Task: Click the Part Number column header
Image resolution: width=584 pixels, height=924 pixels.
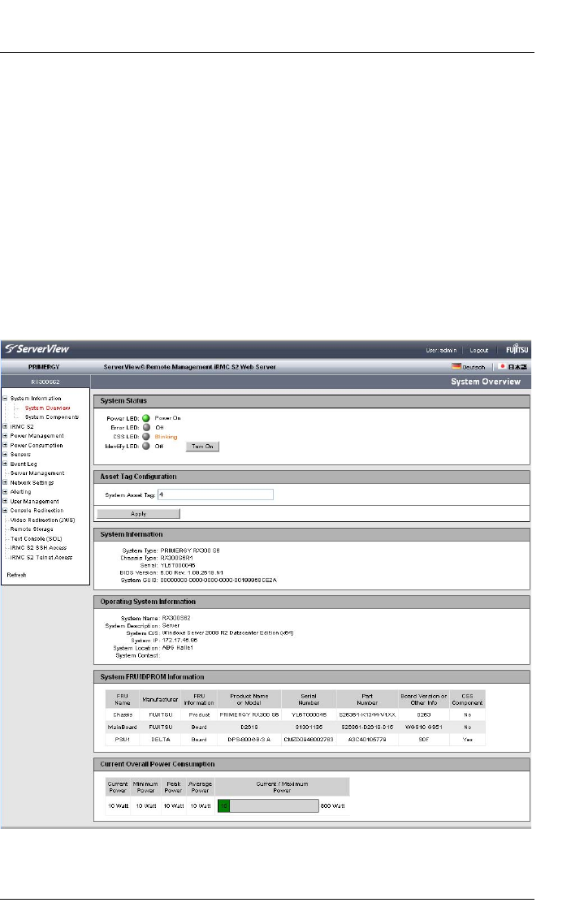Action: (367, 699)
